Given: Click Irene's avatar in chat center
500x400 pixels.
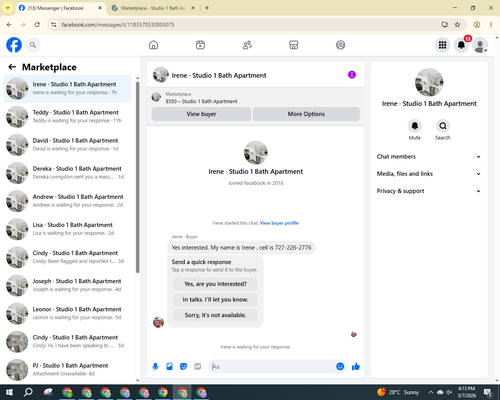Looking at the screenshot, I should pyautogui.click(x=256, y=153).
